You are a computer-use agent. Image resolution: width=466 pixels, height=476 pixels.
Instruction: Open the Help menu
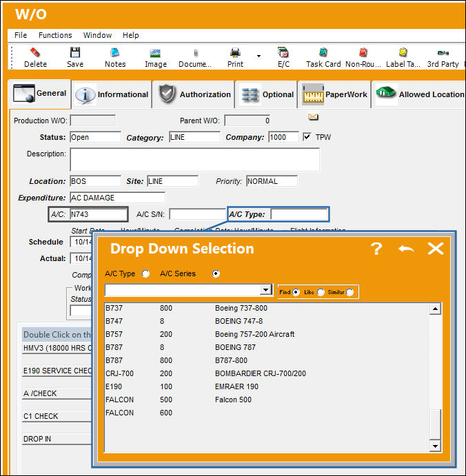pos(130,35)
